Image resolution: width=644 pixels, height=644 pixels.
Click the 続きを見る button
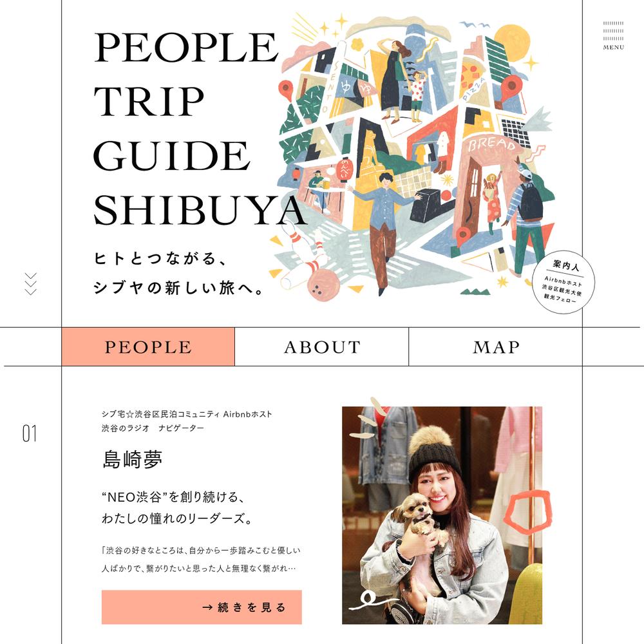202,607
